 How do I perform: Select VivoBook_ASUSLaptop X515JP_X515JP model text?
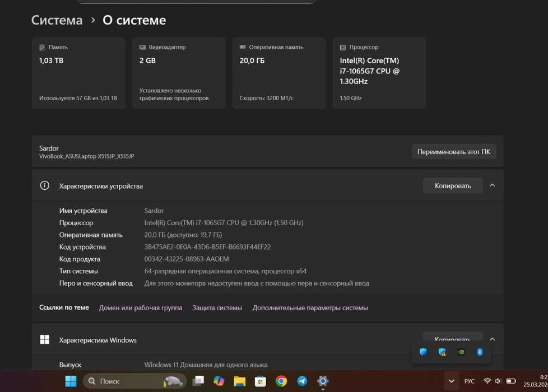click(x=87, y=156)
